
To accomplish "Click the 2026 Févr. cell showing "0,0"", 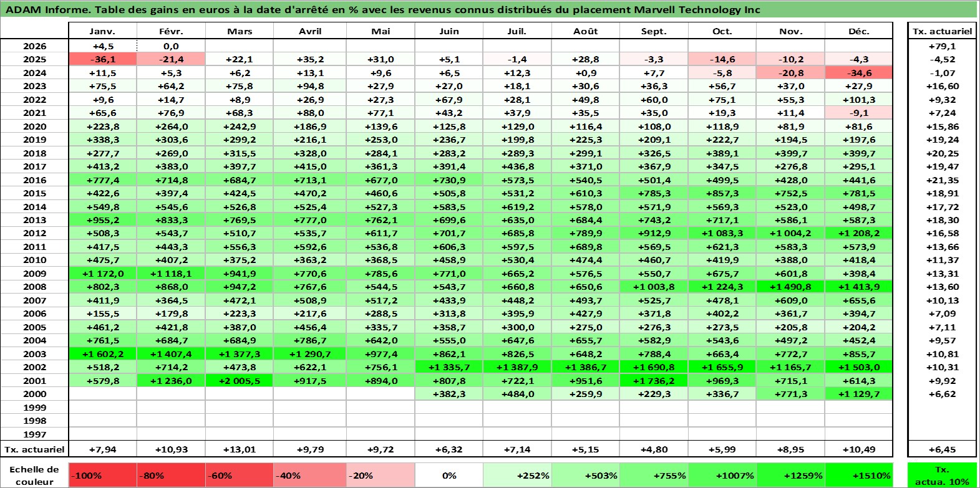I will coord(171,46).
